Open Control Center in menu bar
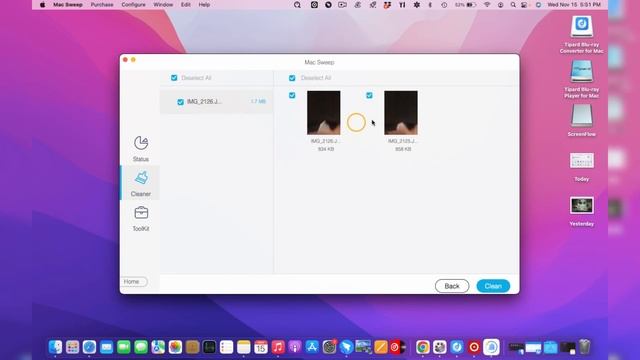The image size is (640, 360). click(524, 5)
